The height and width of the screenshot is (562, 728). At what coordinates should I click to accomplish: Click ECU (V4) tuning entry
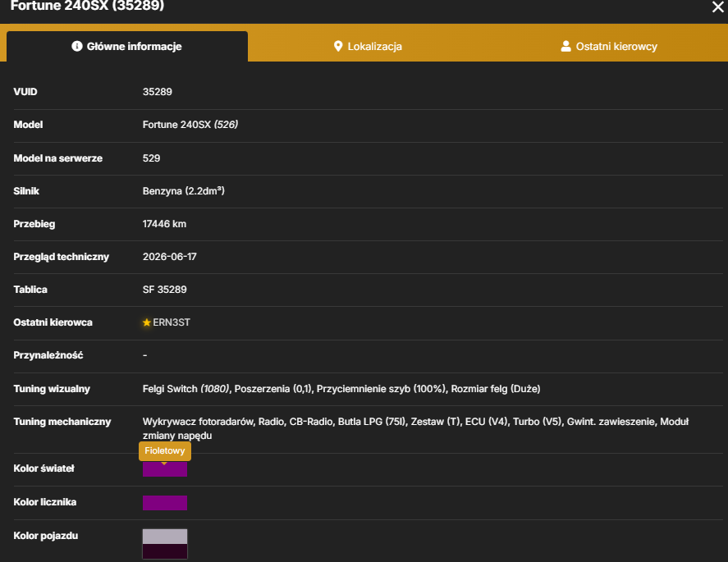(x=486, y=422)
